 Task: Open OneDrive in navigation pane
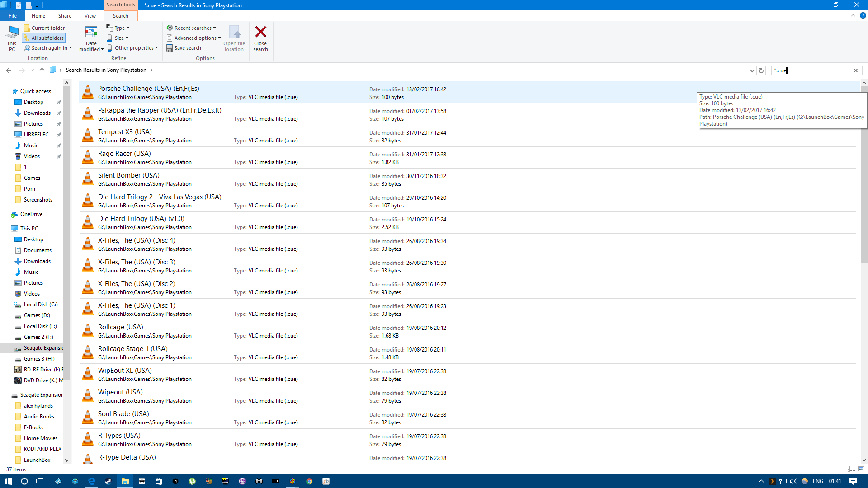click(x=31, y=214)
